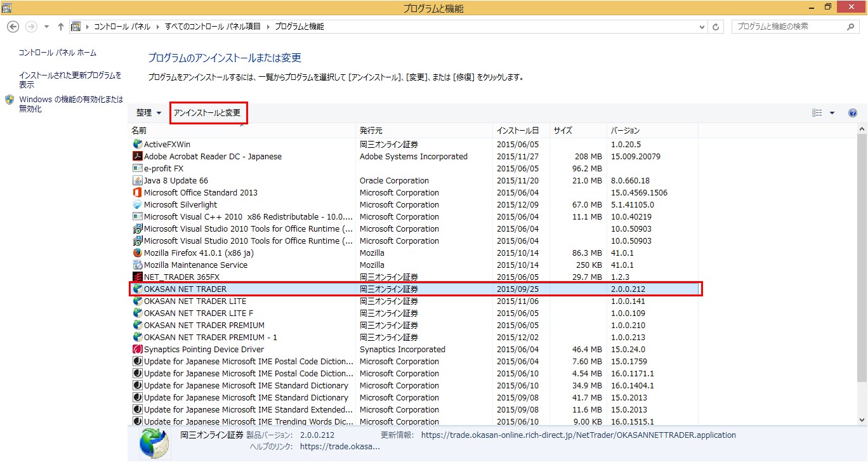Screen dimensions: 868x462
Task: Click the Microsoft Silverlight icon
Action: coord(137,205)
